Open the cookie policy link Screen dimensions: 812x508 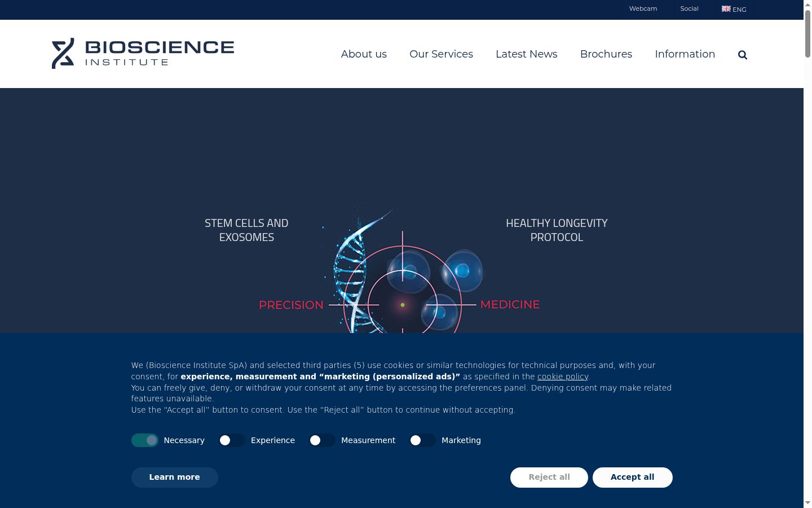563,376
